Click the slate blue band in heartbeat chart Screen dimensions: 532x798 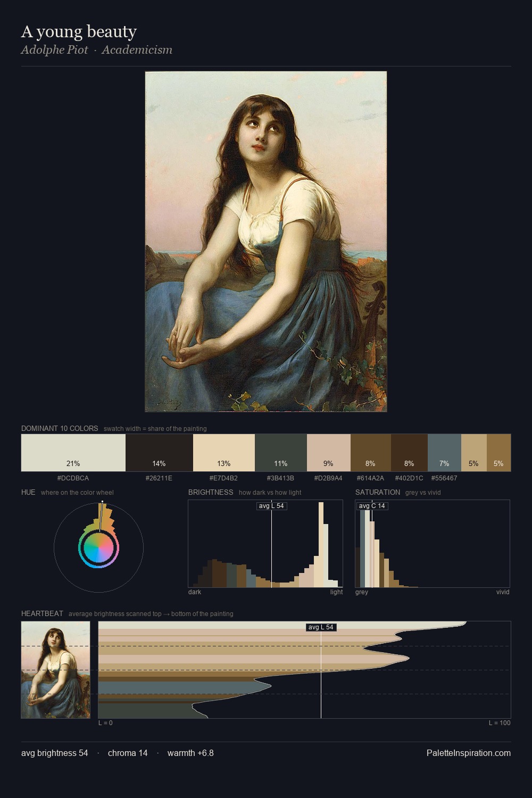coord(184,687)
